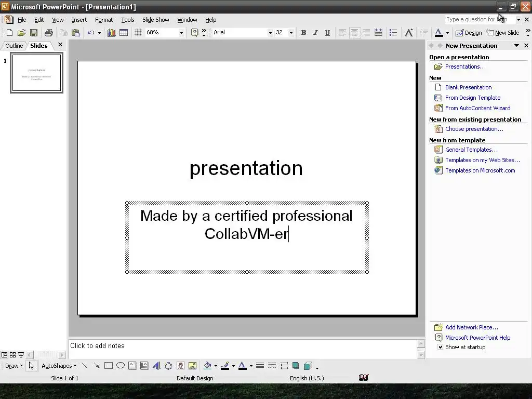This screenshot has width=532, height=399.
Task: Insert Clip Art
Action: point(180,365)
